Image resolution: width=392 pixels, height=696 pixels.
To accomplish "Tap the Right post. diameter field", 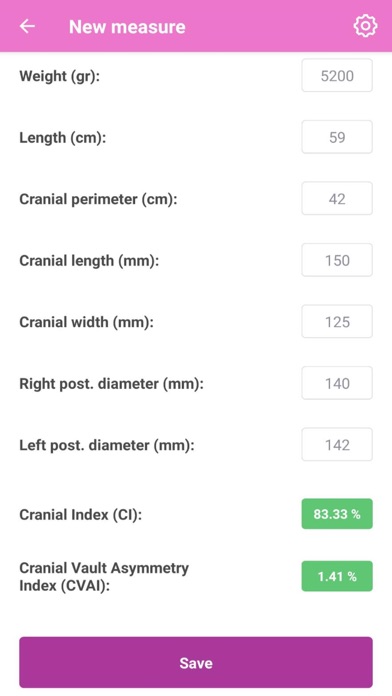I will coord(337,383).
